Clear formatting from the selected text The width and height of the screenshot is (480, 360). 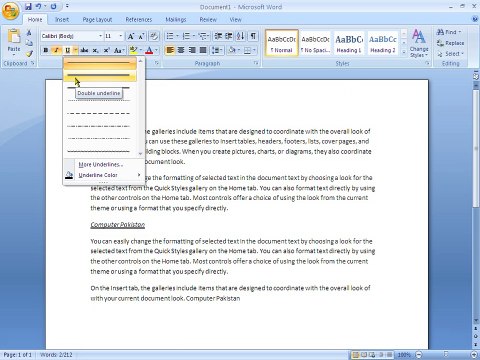tap(154, 36)
